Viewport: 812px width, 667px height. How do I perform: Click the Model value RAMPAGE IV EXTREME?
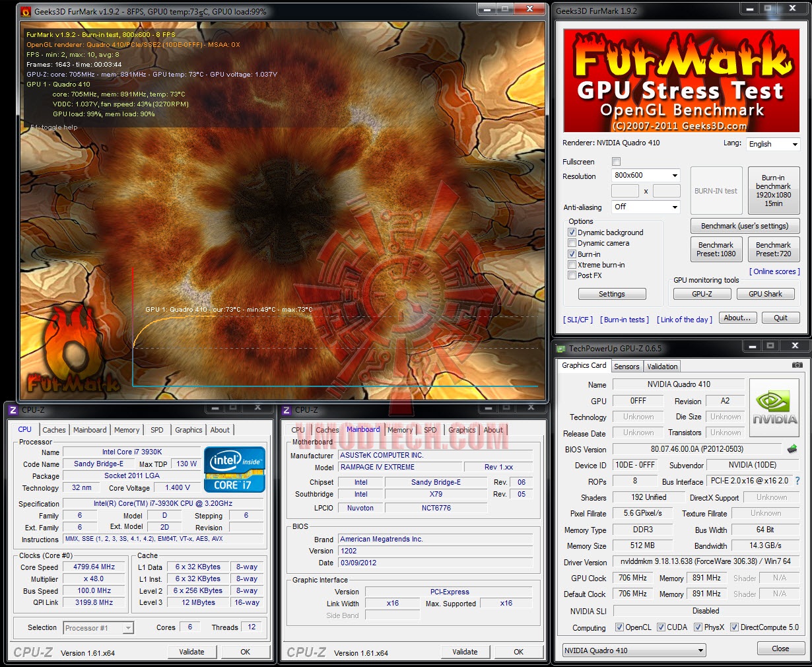399,467
